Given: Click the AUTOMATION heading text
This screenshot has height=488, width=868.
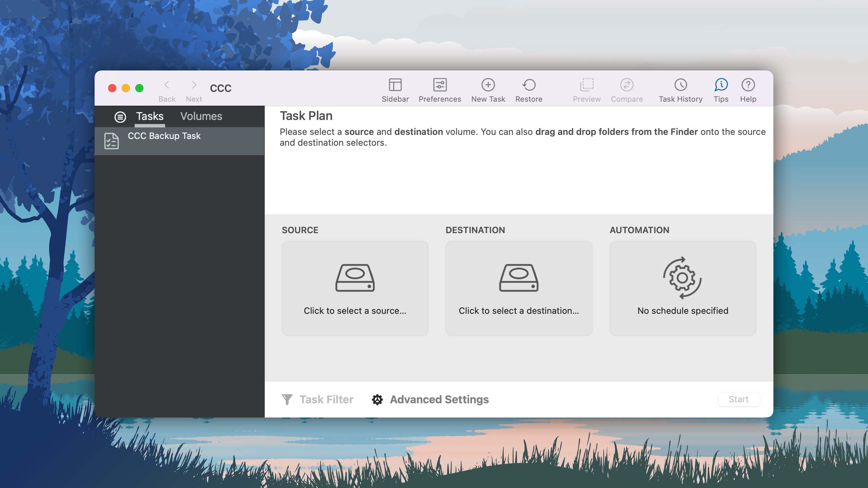Looking at the screenshot, I should tap(639, 230).
